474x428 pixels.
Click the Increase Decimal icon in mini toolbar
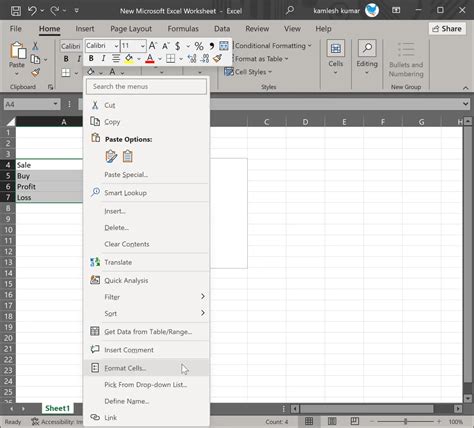pos(192,59)
